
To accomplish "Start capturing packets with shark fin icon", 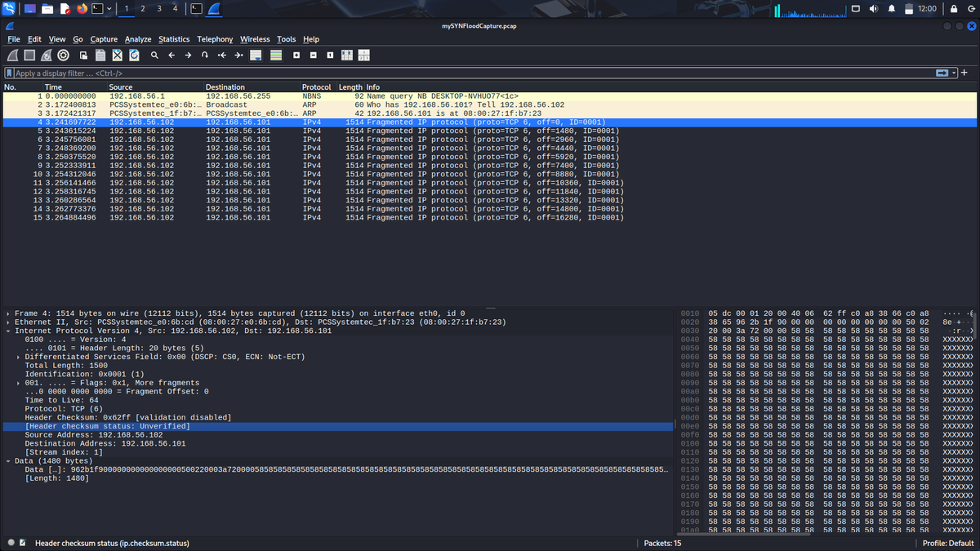I will (12, 56).
